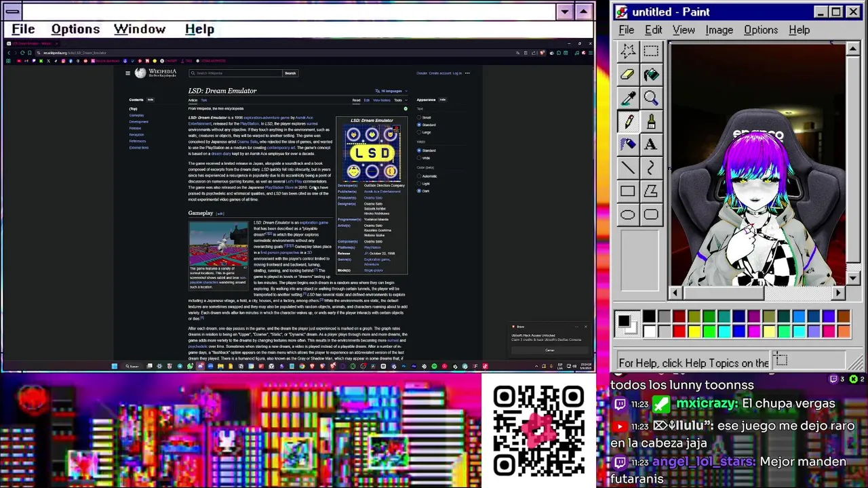The width and height of the screenshot is (868, 488).
Task: Select the Ellipse shape tool
Action: 627,215
